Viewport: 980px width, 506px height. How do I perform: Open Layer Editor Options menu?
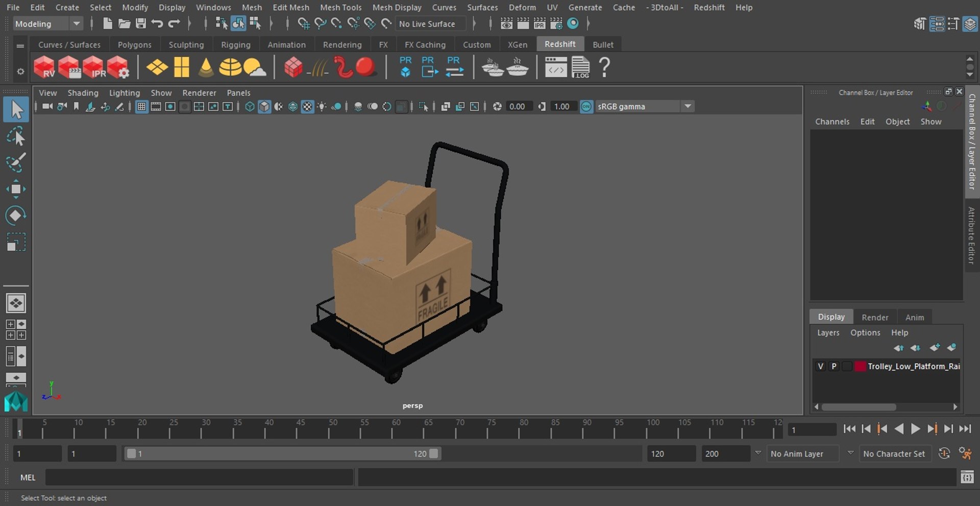point(865,333)
